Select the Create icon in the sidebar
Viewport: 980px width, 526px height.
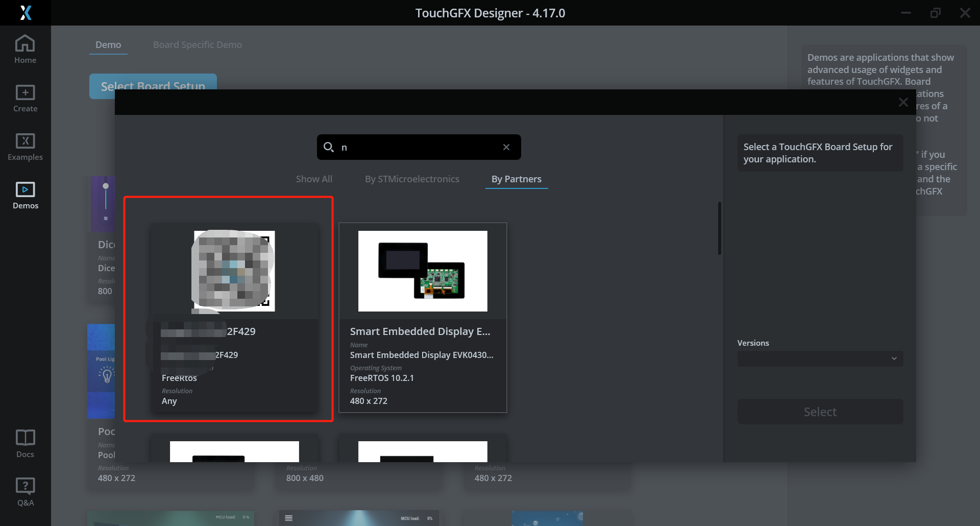(25, 98)
